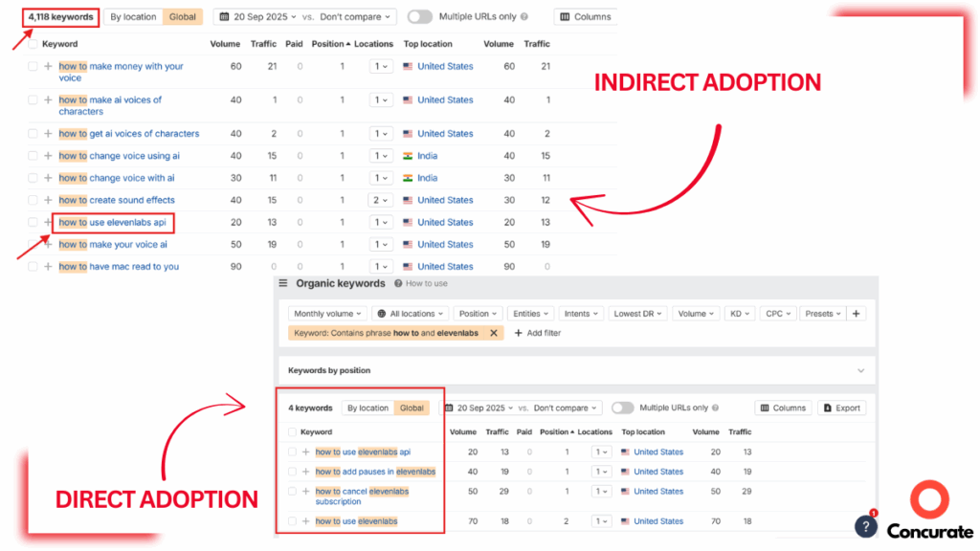The width and height of the screenshot is (980, 551).
Task: Click info icon beside Multiple URLs only in 4,118 keywords bar
Action: click(x=524, y=17)
